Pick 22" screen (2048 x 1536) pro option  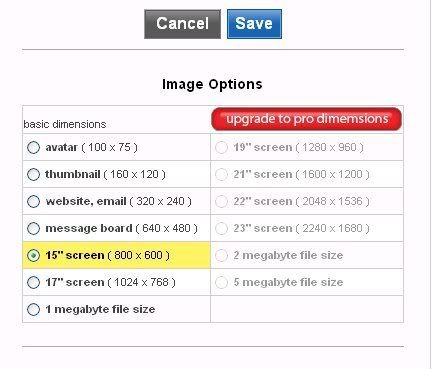coord(221,201)
